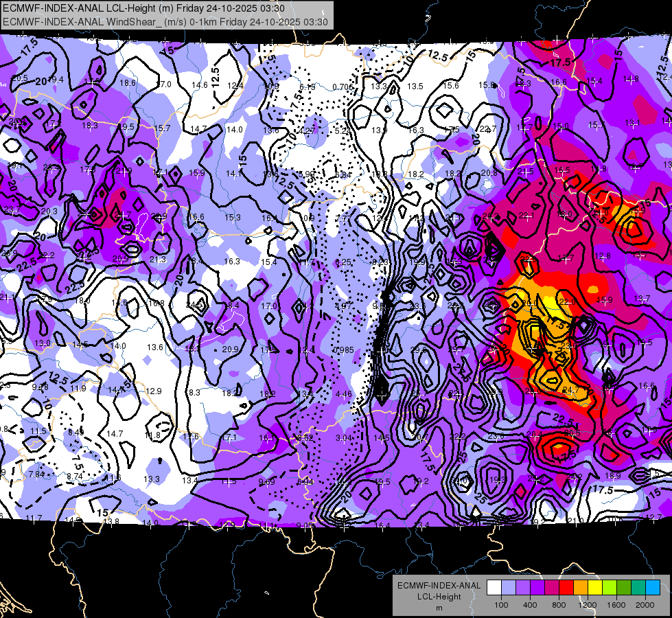Click the teal legend swatch before 2000
This screenshot has height=618, width=672.
638,587
